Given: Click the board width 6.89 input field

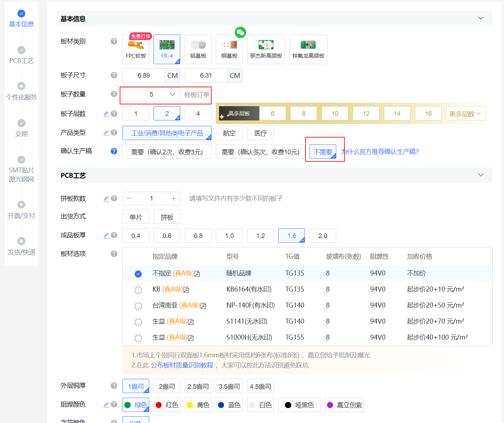Looking at the screenshot, I should (144, 76).
